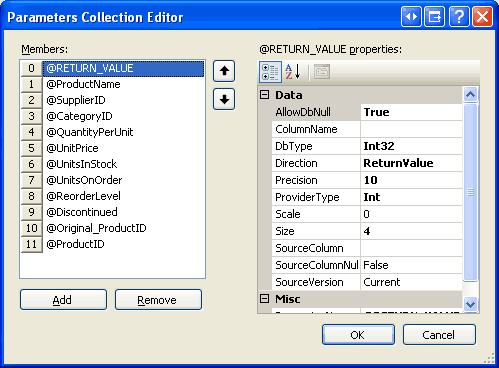Click the title bar left-right arrows icon
The width and height of the screenshot is (499, 368).
tap(411, 16)
